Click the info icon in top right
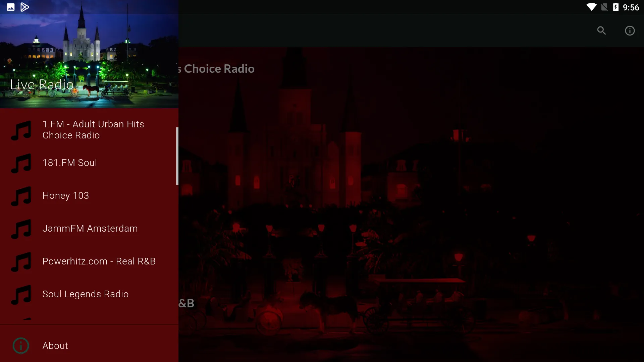The image size is (644, 362). (629, 31)
